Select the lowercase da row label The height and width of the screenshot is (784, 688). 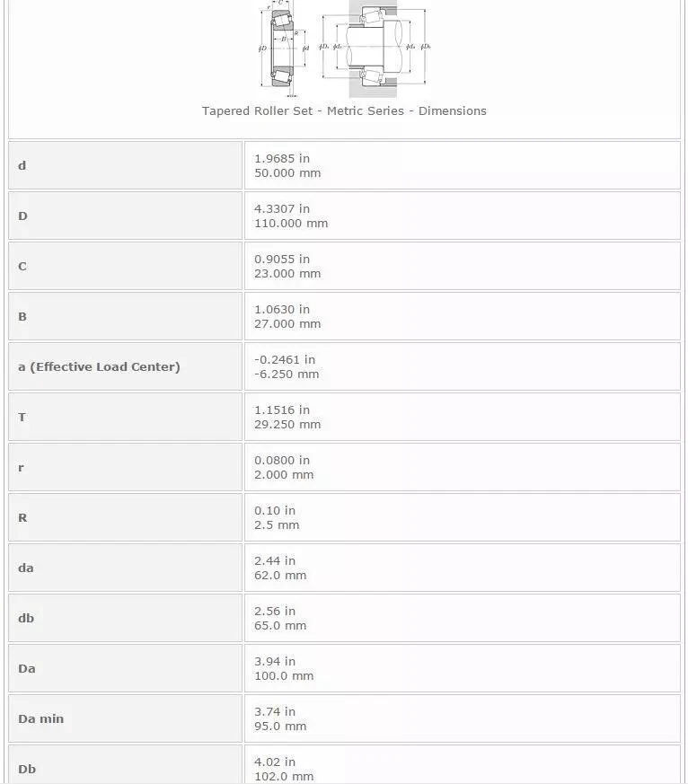pyautogui.click(x=26, y=568)
